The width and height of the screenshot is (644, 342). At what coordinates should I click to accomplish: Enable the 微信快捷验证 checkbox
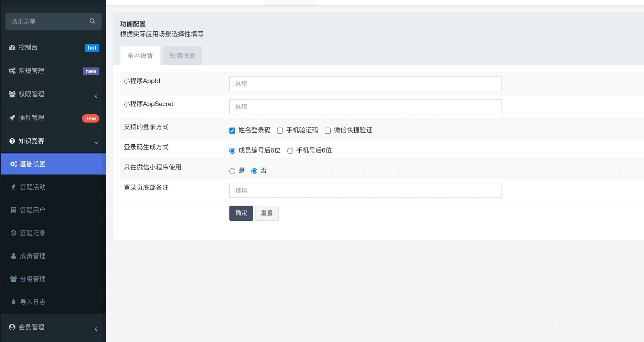click(328, 131)
